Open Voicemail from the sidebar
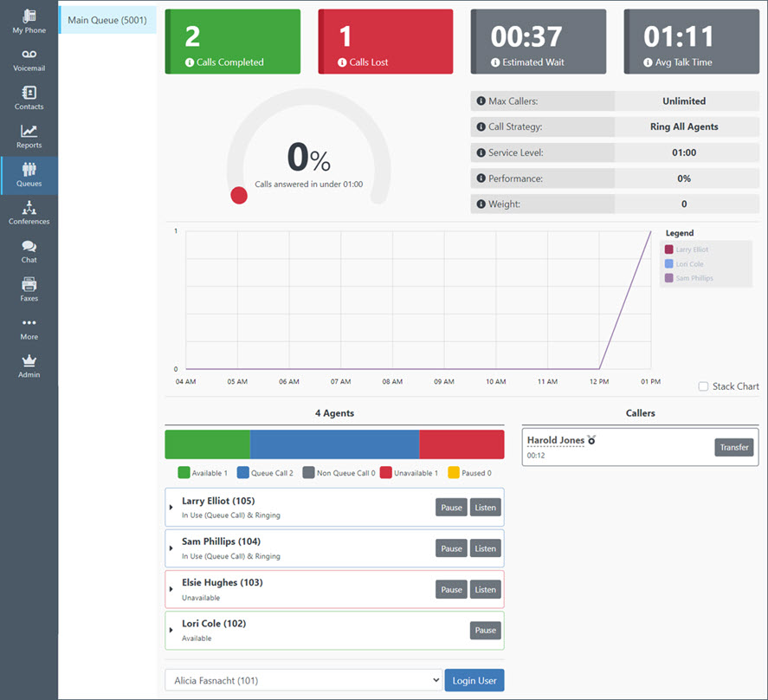 29,61
